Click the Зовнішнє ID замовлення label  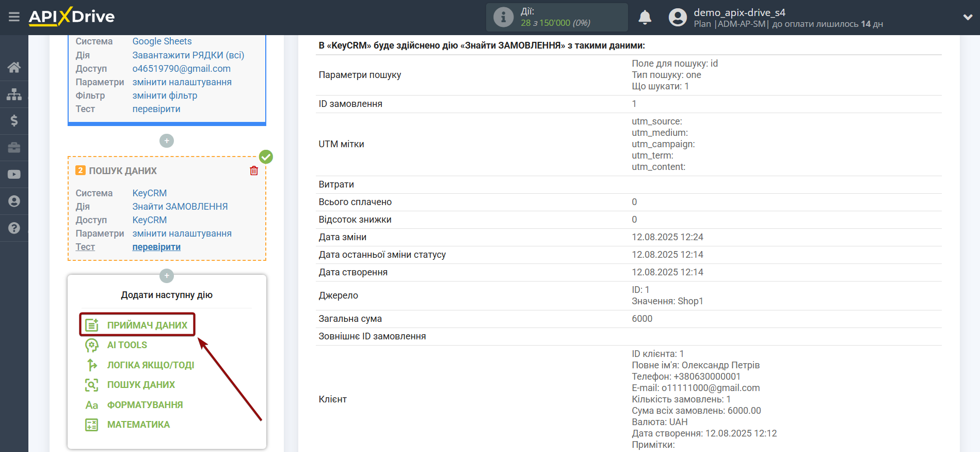[x=372, y=336]
